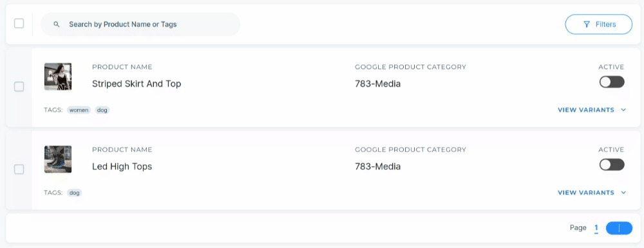Select the women tag on Striped Skirt
This screenshot has width=644, height=248.
79,110
